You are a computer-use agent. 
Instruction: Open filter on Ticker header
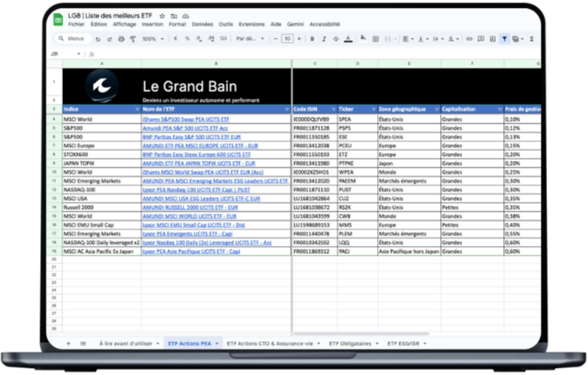coord(373,109)
